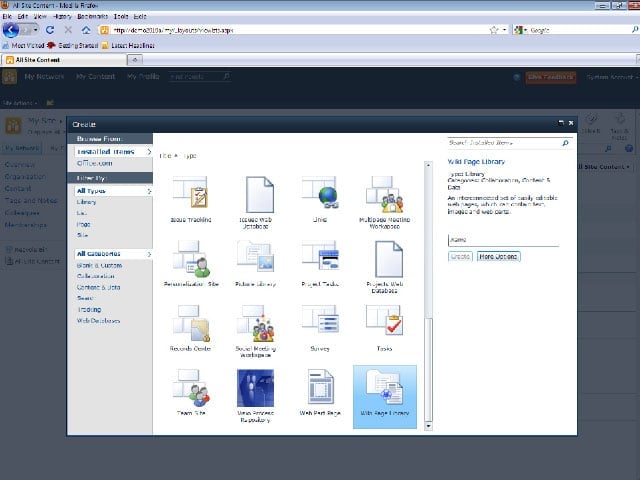Select the Issue Tracking template icon
The width and height of the screenshot is (640, 480).
click(x=190, y=192)
